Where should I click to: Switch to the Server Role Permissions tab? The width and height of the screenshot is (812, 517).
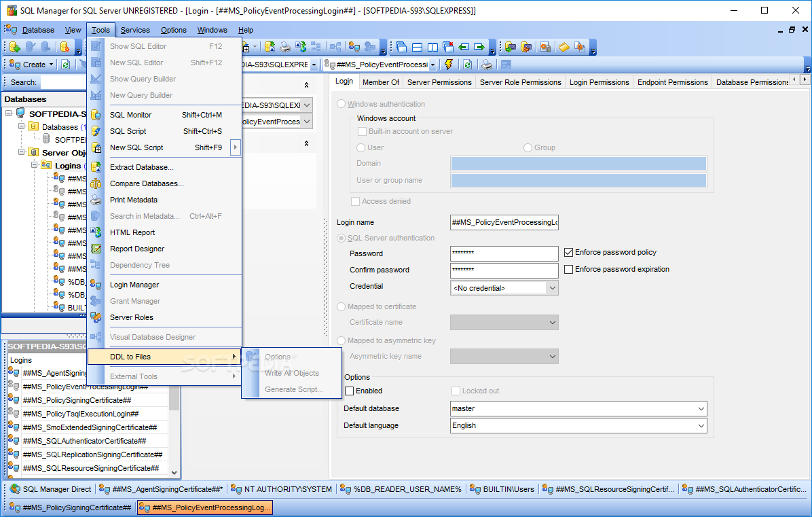point(521,82)
